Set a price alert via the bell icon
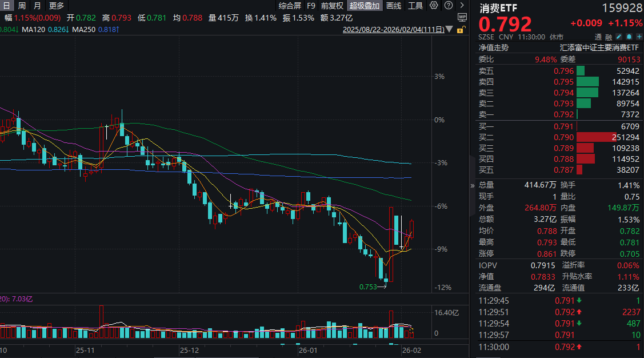The width and height of the screenshot is (644, 358). point(630,37)
